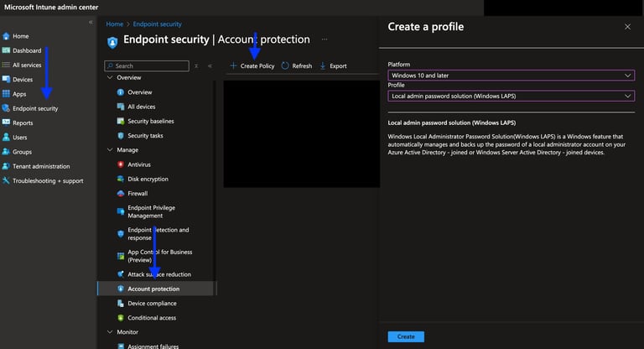This screenshot has width=644, height=349.
Task: Open App Control for Business icon
Action: click(121, 256)
